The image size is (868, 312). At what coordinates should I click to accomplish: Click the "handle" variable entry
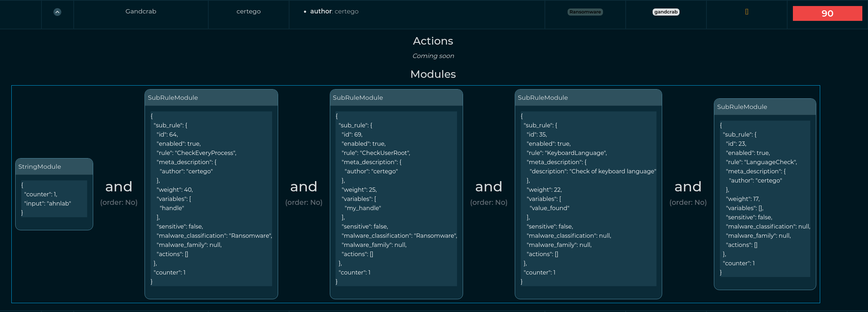tap(172, 208)
